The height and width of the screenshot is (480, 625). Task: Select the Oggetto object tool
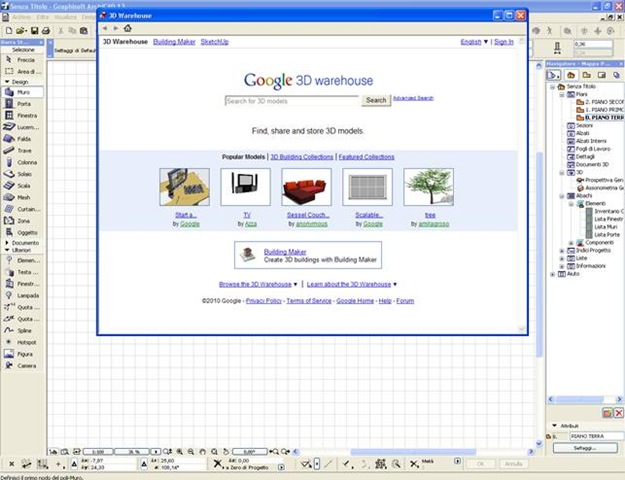tap(22, 232)
